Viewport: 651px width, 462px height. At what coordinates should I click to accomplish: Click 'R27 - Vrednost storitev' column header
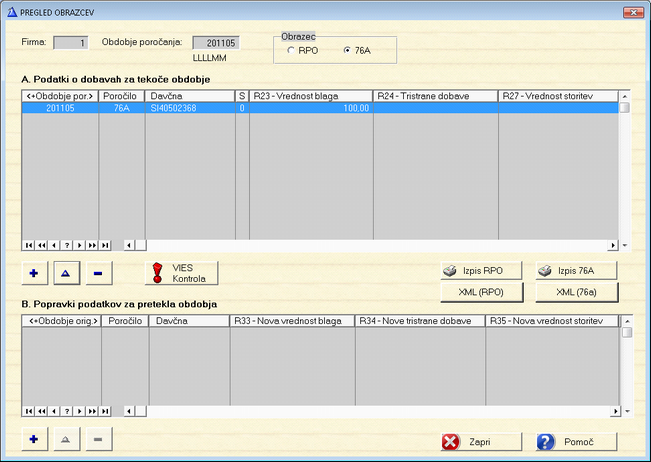coord(558,96)
